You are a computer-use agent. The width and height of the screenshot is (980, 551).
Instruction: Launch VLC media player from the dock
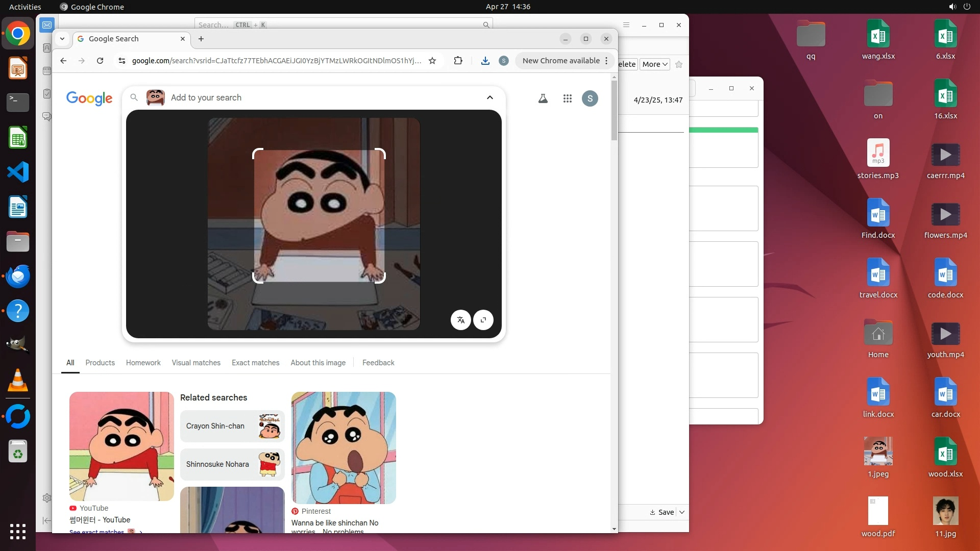18,381
